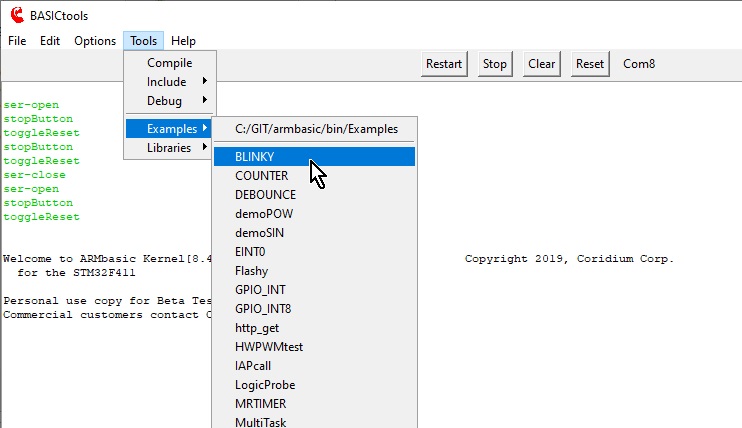Viewport: 742px width, 428px height.
Task: Click the Clear button
Action: [541, 64]
